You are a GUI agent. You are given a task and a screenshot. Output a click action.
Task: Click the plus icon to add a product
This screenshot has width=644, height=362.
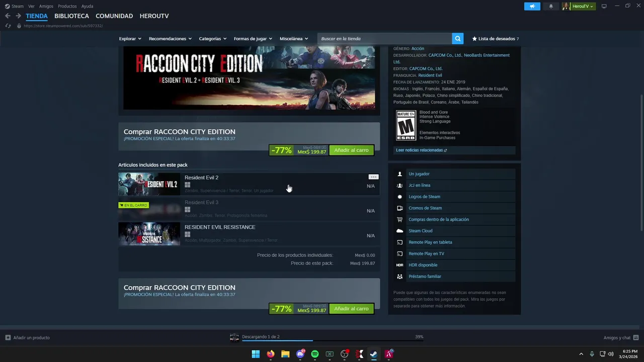point(8,337)
